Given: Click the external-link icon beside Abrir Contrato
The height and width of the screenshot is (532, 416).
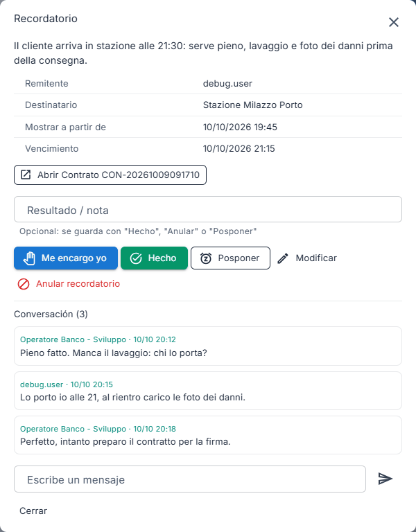Looking at the screenshot, I should (26, 175).
